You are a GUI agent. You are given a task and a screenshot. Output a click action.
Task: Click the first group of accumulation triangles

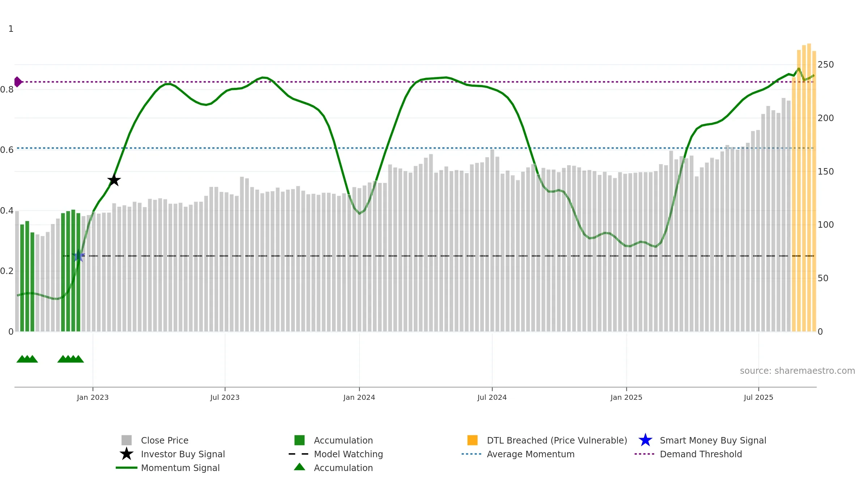(27, 359)
